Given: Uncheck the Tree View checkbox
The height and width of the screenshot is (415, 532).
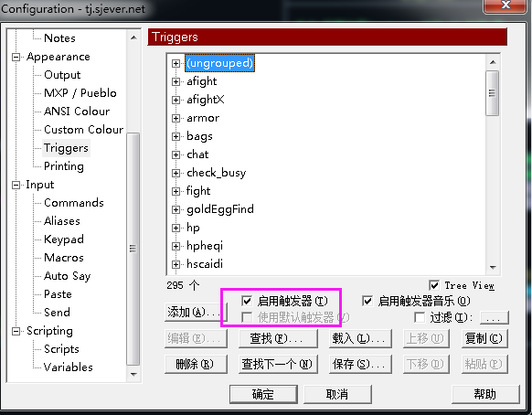Looking at the screenshot, I should pos(434,285).
